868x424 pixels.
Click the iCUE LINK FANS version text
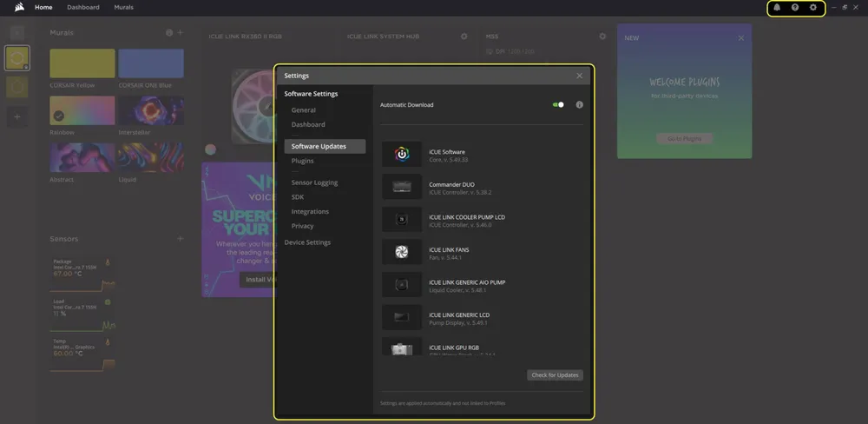(x=445, y=258)
